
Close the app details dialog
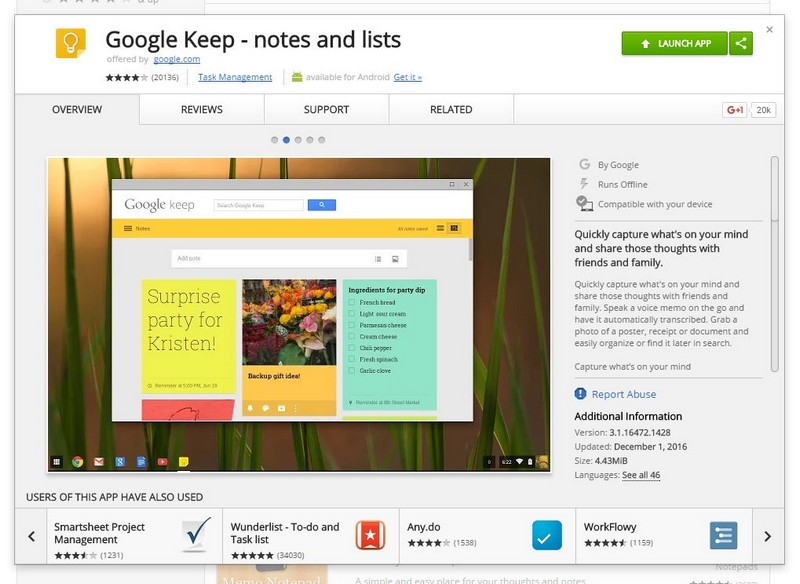click(769, 30)
